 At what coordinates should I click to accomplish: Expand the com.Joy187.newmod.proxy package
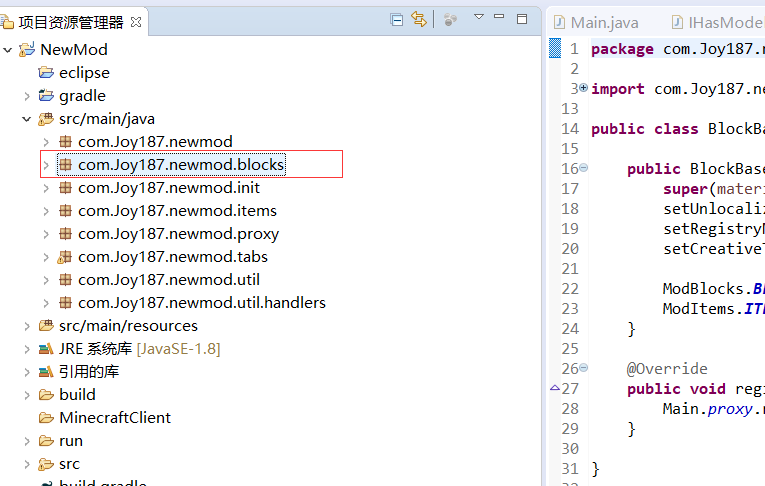tap(46, 234)
